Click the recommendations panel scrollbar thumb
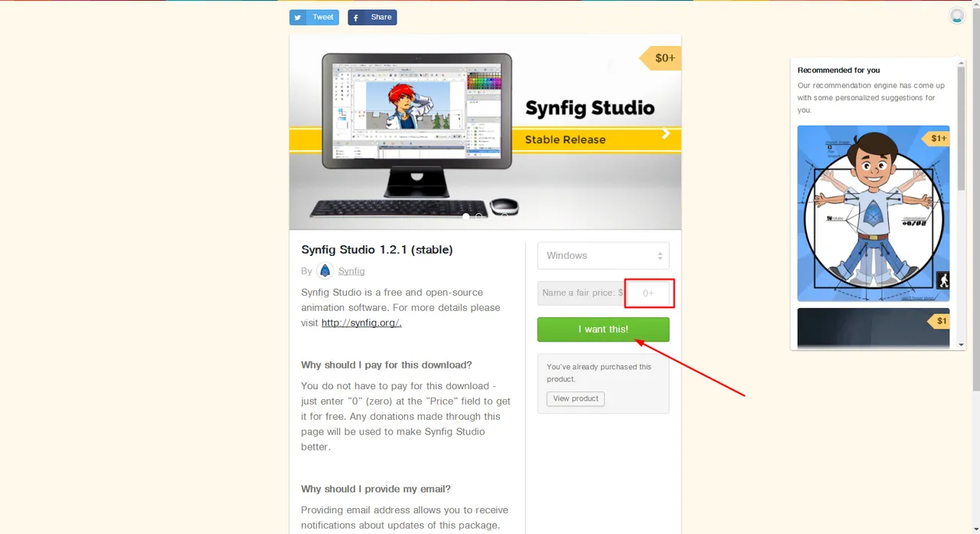 (x=962, y=129)
